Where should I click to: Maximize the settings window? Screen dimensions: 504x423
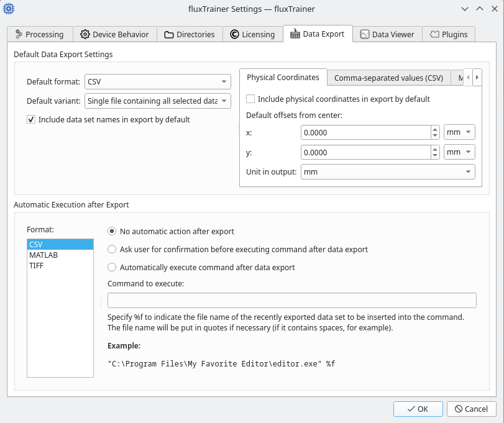click(480, 9)
